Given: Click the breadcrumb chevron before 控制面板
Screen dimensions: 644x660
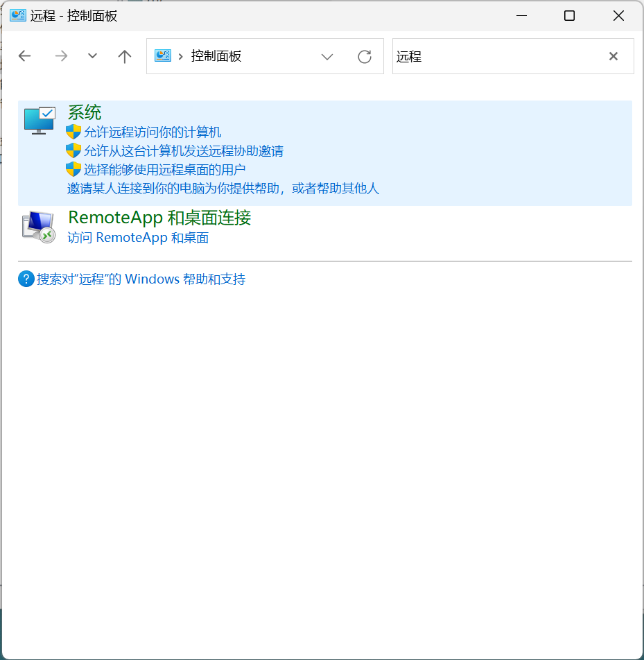Looking at the screenshot, I should click(180, 56).
